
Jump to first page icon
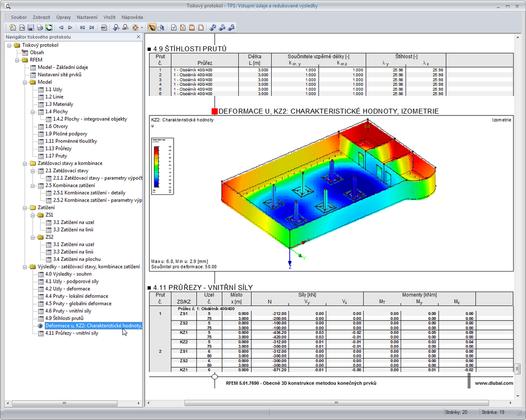click(82, 28)
